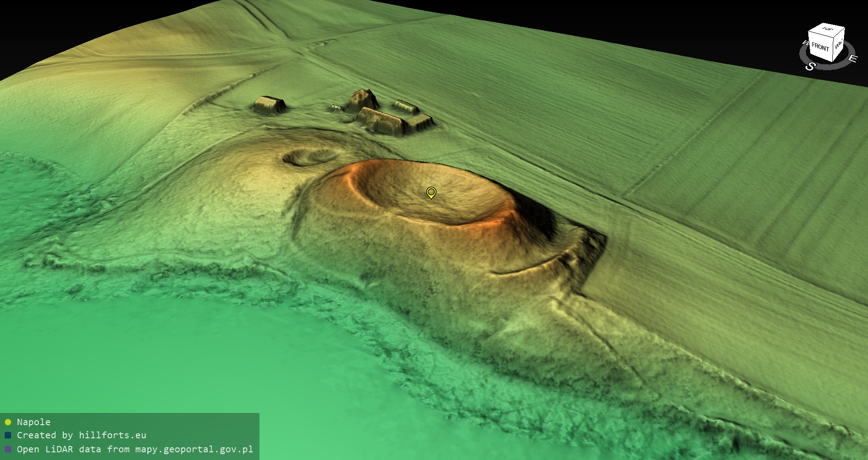Image resolution: width=868 pixels, height=460 pixels.
Task: Click the isolated building left of the farmstead
Action: (269, 105)
